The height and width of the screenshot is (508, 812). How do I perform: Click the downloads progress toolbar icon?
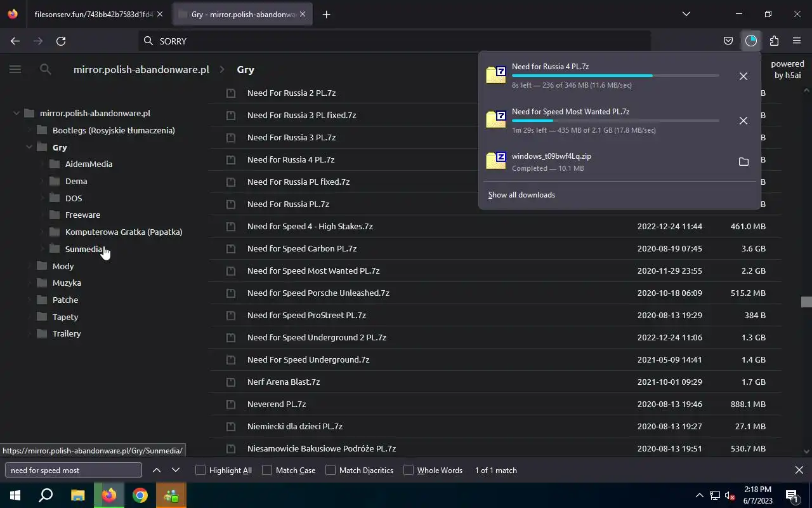751,41
